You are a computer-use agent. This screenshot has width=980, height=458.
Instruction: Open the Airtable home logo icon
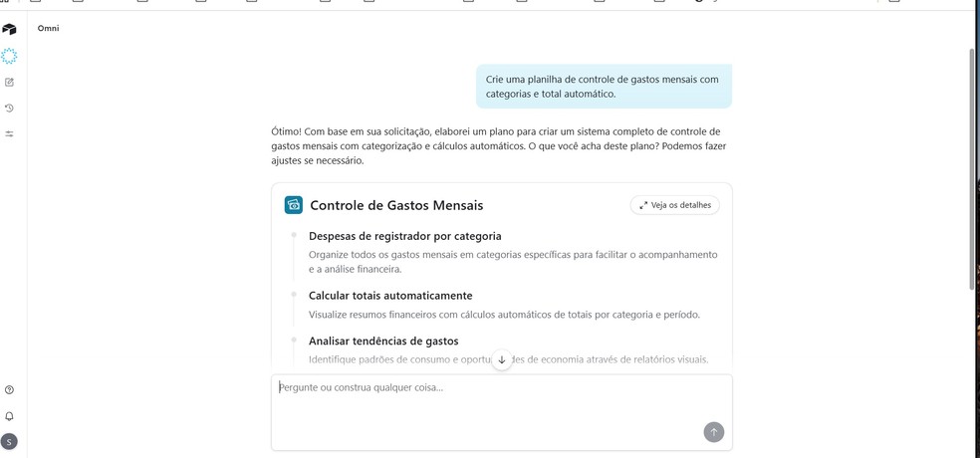tap(9, 29)
